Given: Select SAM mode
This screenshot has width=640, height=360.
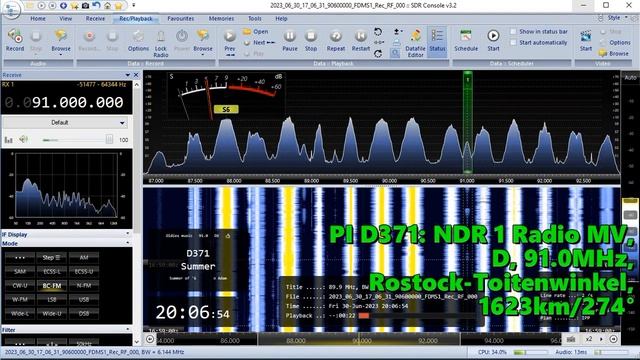Looking at the screenshot, I should [x=20, y=271].
